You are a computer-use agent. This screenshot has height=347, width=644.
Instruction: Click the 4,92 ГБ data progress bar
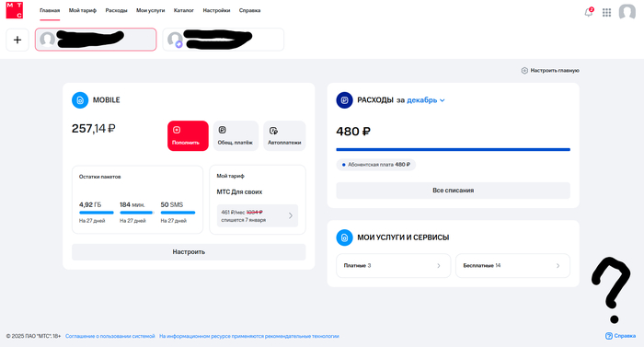96,213
